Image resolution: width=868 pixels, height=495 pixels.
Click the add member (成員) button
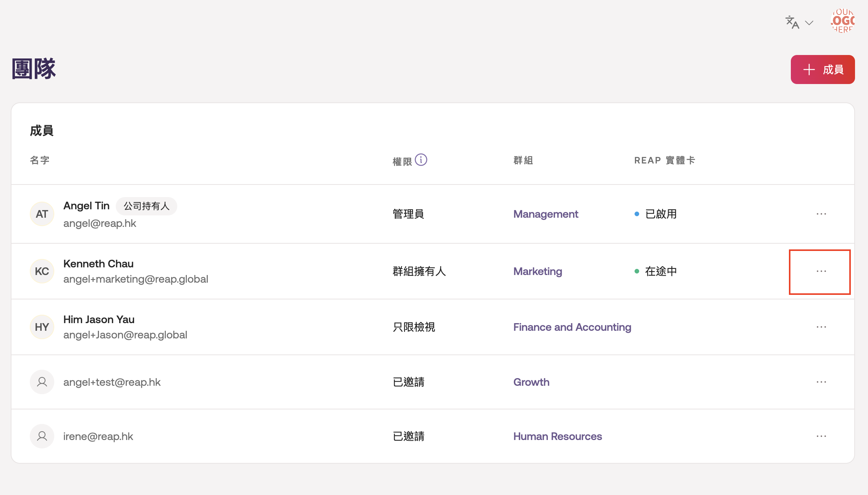click(x=823, y=70)
